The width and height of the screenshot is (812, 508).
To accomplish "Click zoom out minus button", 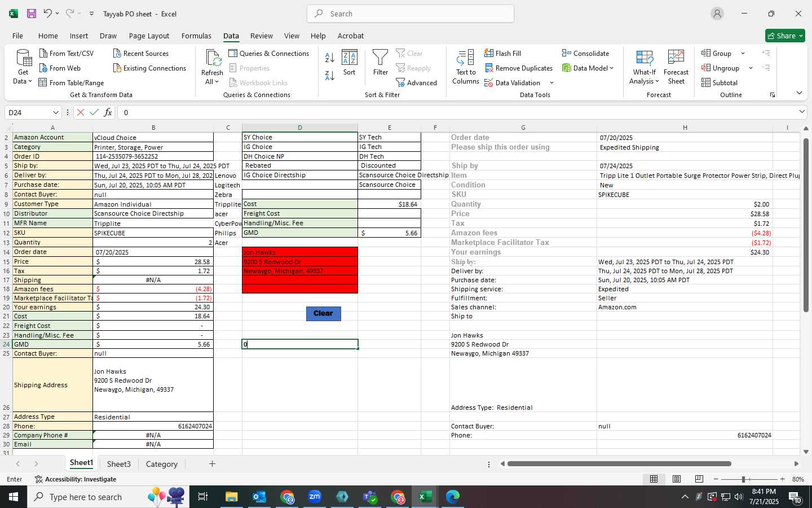I will coord(716,479).
